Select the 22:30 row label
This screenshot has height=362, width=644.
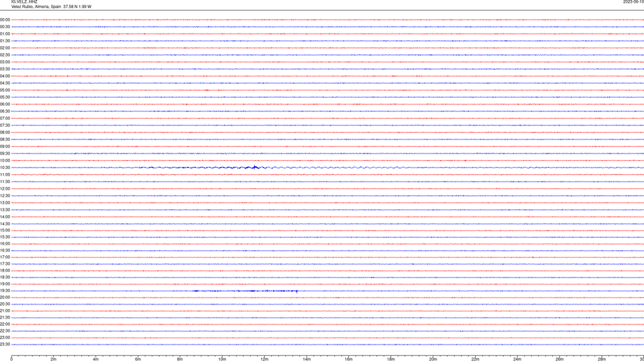[5, 330]
